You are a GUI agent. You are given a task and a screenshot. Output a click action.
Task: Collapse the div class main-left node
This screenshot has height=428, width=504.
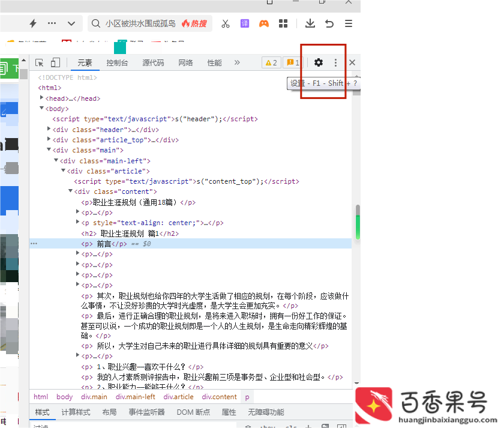coord(56,160)
